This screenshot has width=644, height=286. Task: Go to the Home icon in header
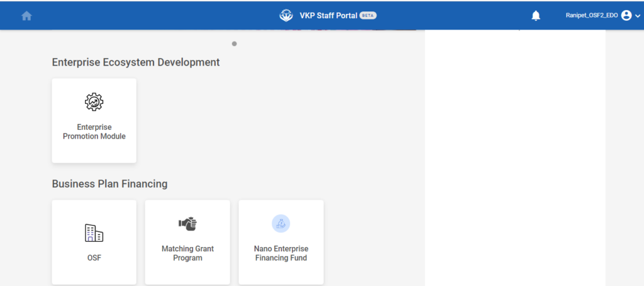click(26, 16)
